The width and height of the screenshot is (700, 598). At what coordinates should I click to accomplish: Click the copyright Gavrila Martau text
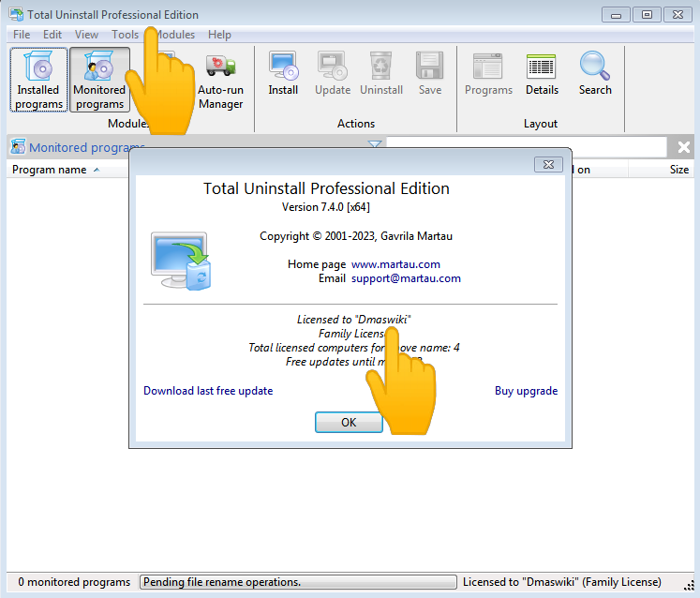point(356,236)
